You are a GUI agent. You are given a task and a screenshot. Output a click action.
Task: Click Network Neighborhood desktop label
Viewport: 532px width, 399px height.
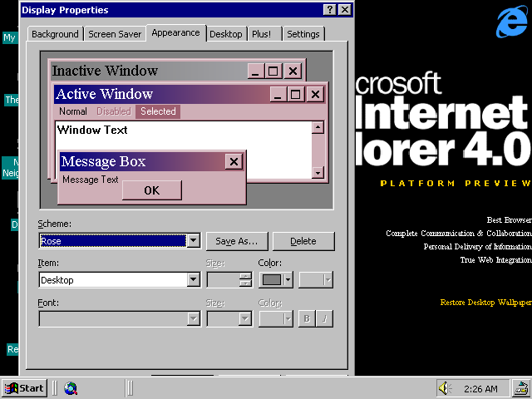point(11,168)
